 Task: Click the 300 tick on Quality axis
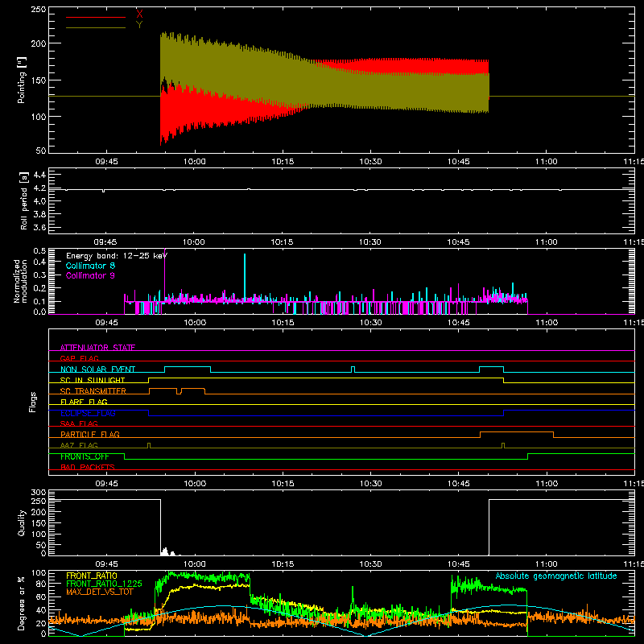pyautogui.click(x=39, y=493)
